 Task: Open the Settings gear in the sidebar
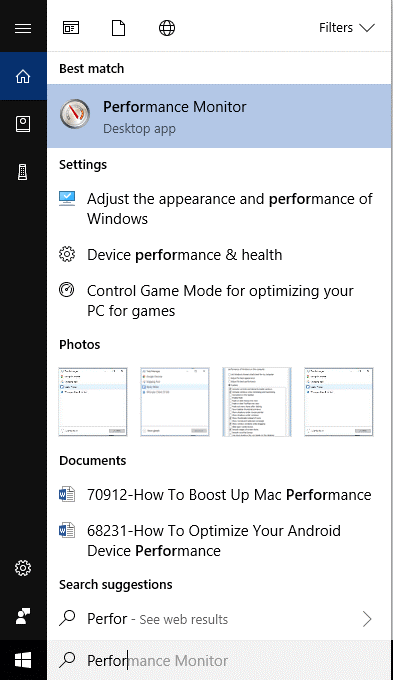[x=23, y=568]
